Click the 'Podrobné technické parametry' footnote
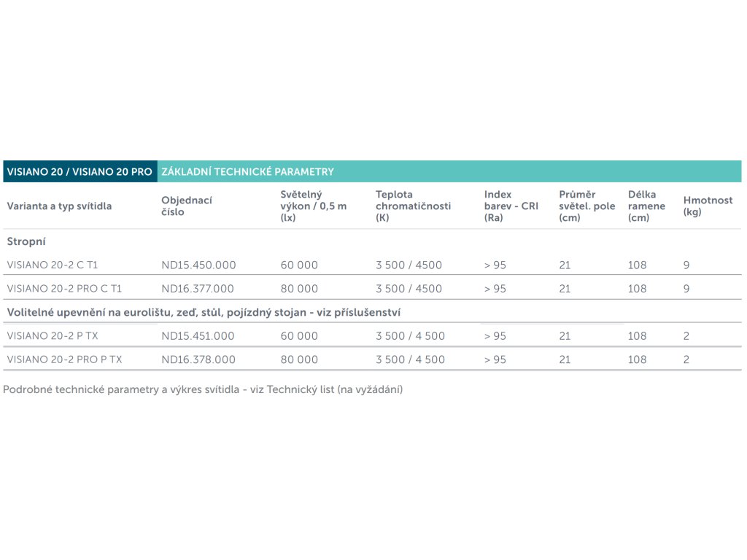747x560 pixels. click(x=203, y=389)
